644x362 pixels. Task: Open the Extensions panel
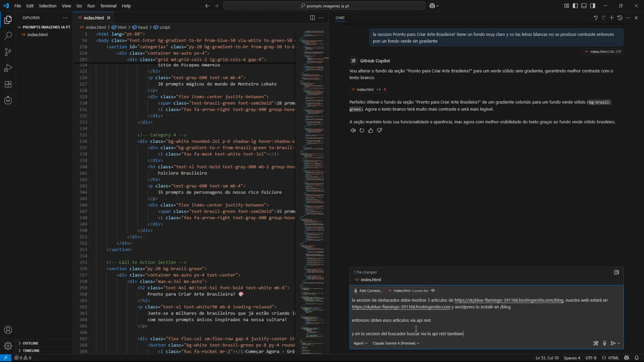8,84
